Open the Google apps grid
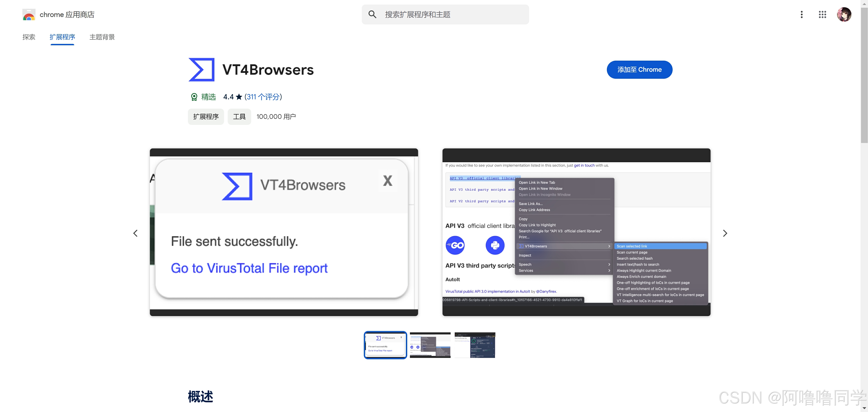 [x=822, y=14]
